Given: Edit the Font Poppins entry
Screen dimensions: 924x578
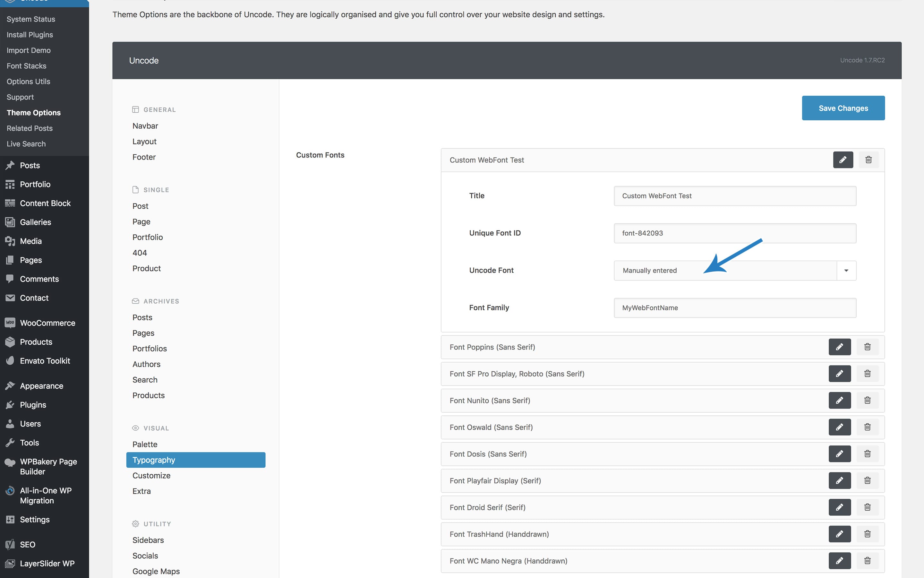Looking at the screenshot, I should (839, 347).
